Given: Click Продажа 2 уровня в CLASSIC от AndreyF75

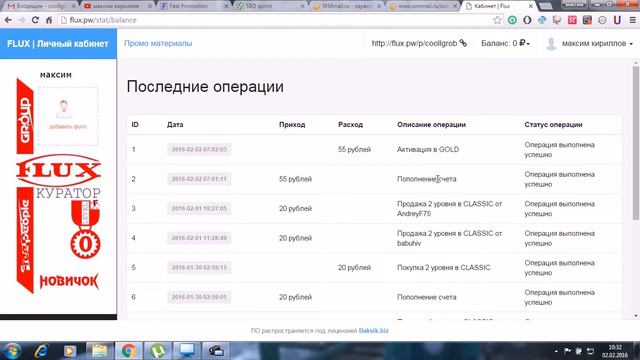Looking at the screenshot, I should tap(449, 209).
